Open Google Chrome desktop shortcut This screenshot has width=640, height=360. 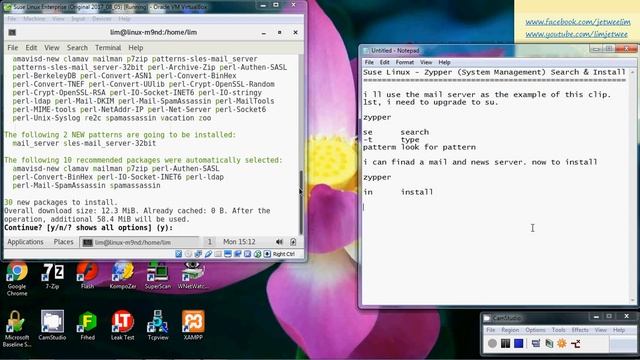pyautogui.click(x=17, y=278)
